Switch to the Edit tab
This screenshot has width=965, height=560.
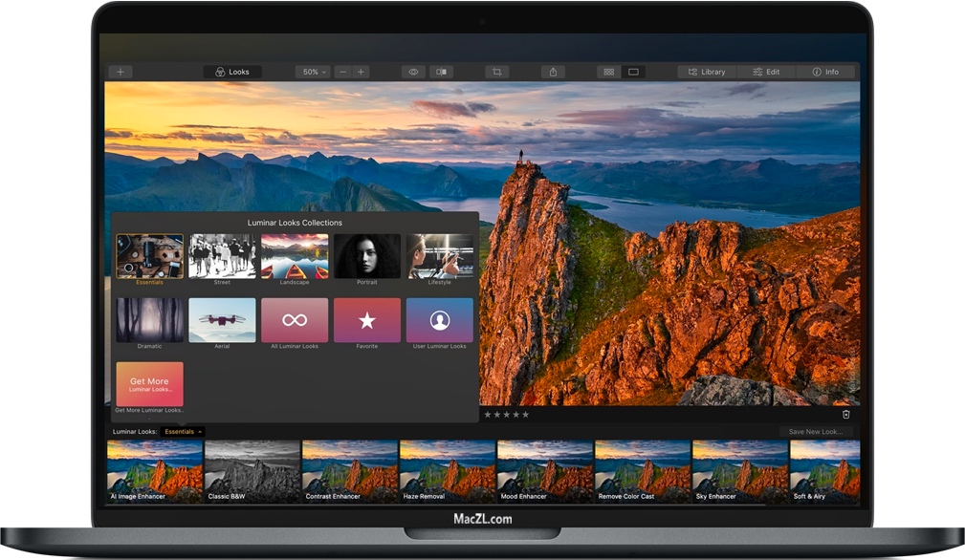(766, 72)
